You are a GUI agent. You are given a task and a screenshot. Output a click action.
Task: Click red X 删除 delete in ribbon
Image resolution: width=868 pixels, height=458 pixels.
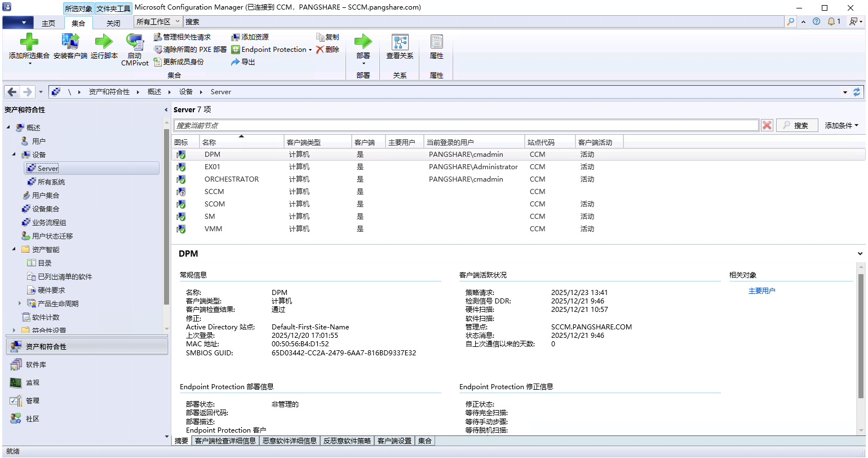[327, 50]
